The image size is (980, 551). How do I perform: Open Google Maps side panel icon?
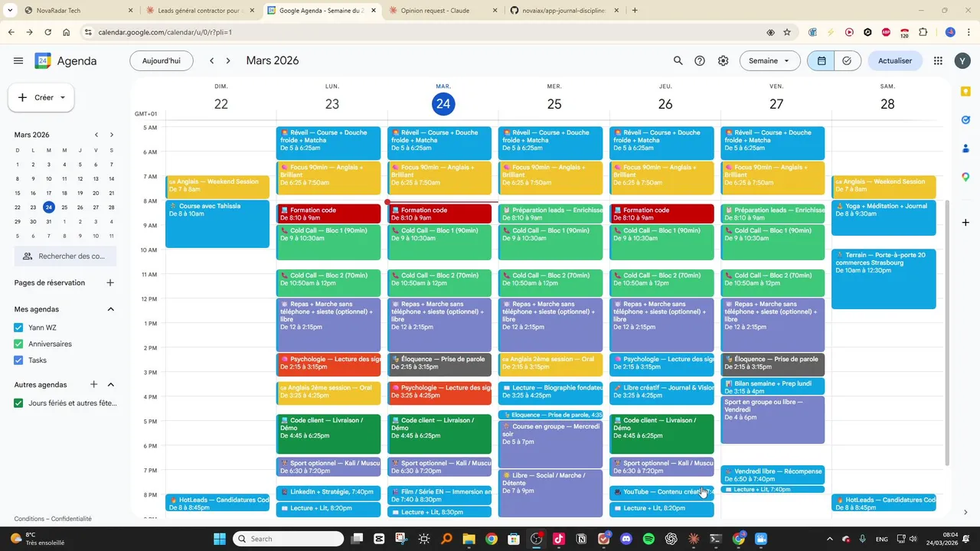965,177
